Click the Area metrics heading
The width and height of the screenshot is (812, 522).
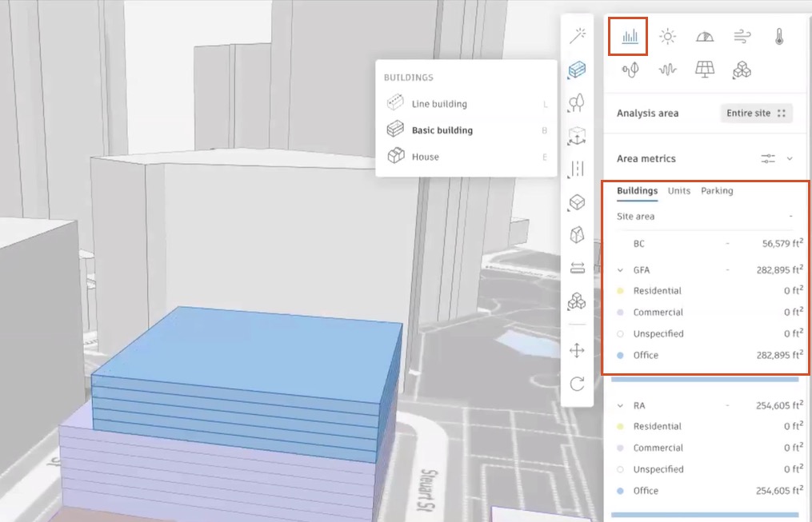[x=646, y=159]
